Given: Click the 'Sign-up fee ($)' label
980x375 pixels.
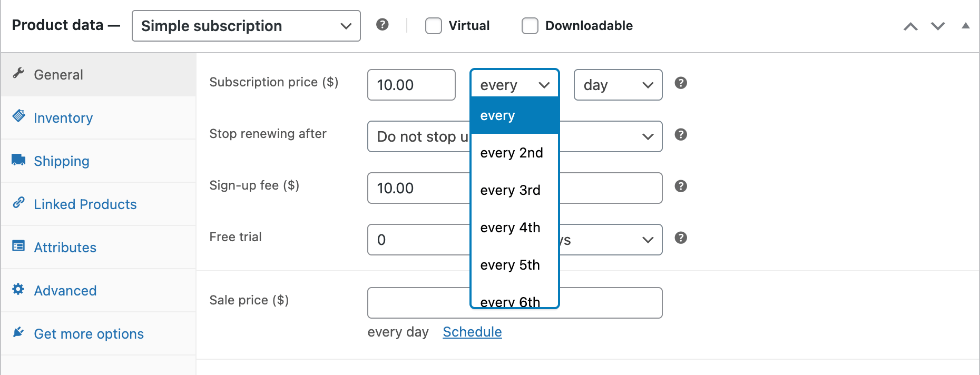Looking at the screenshot, I should pyautogui.click(x=254, y=185).
